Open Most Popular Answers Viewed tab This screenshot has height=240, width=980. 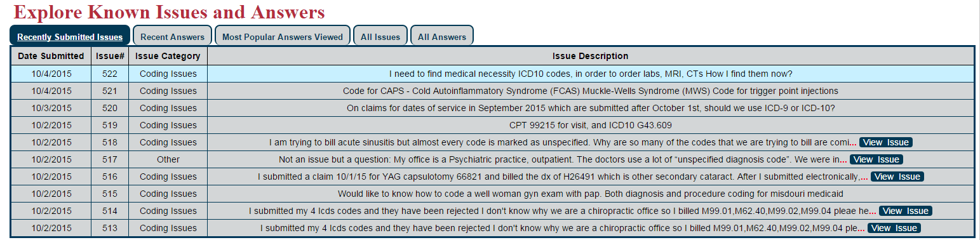pos(282,36)
